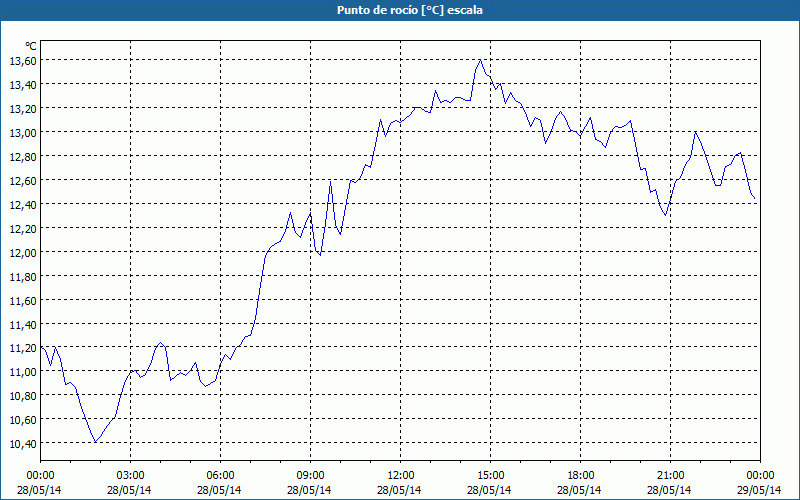Select the "13,00" y-axis label
This screenshot has height=500, width=800.
[x=23, y=132]
